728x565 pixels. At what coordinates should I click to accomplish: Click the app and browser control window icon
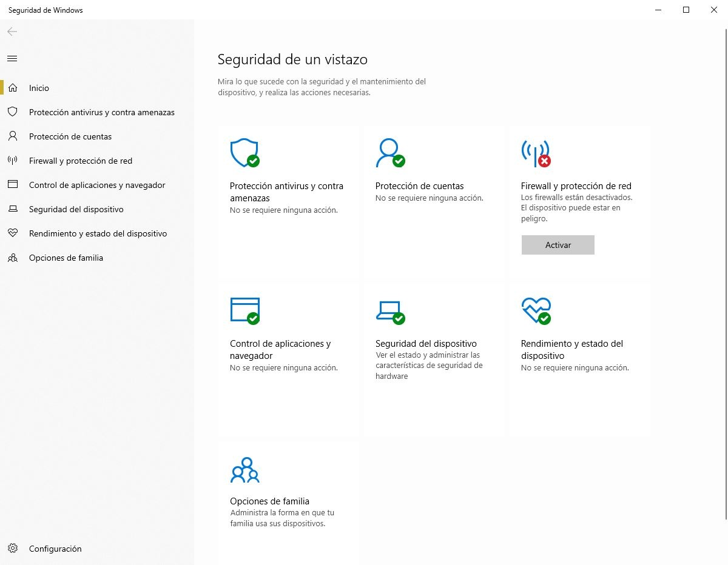tap(244, 310)
